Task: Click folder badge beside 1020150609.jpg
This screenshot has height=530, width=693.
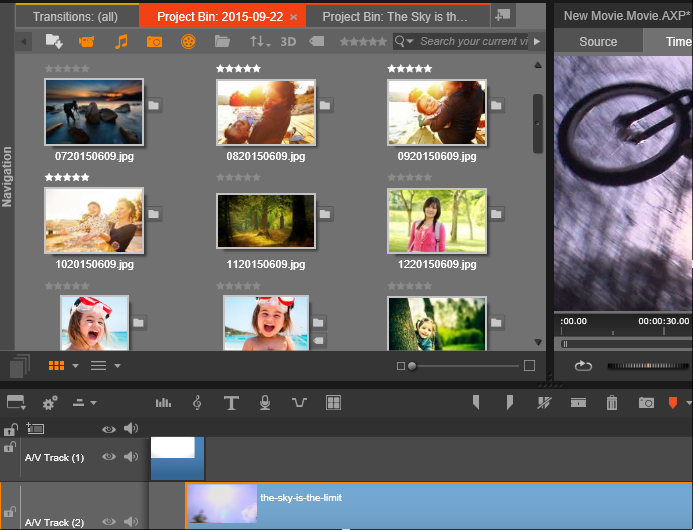Action: 153,214
